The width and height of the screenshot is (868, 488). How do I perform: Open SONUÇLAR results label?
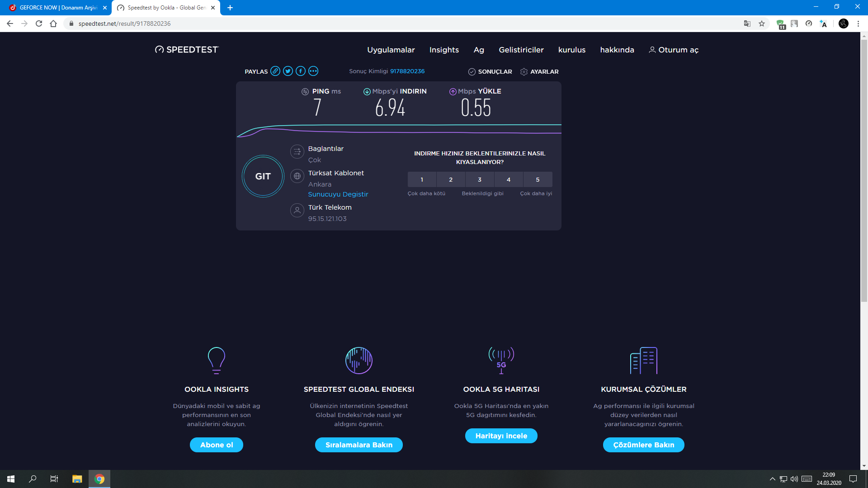(x=495, y=72)
